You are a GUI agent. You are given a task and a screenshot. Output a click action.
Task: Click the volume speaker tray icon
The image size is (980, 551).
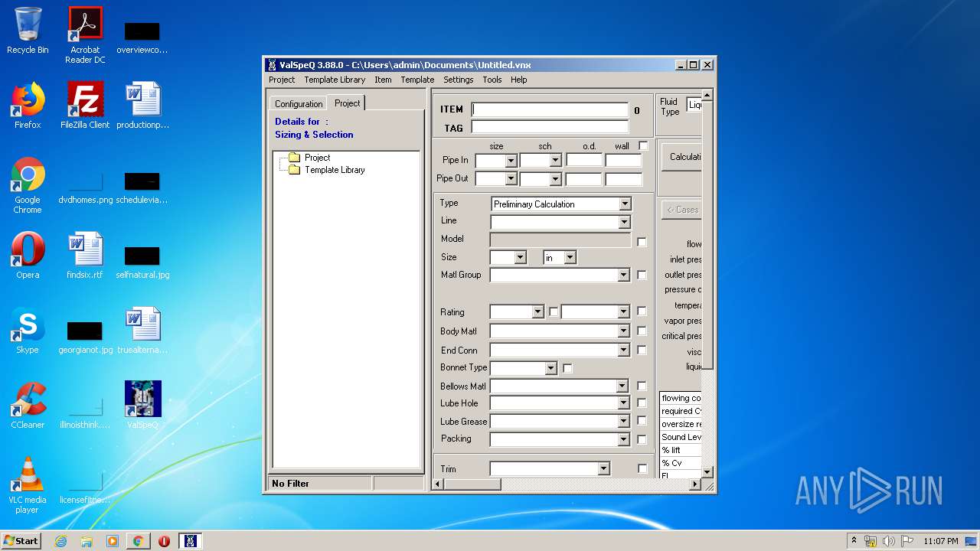click(888, 541)
